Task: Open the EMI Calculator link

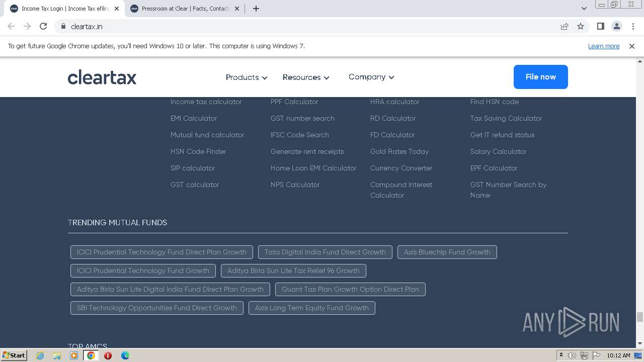Action: pos(194,118)
